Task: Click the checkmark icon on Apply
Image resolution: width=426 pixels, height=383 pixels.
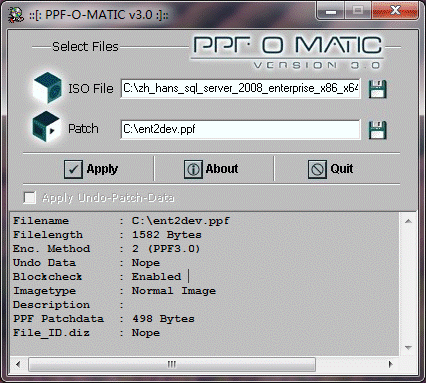Action: click(73, 169)
